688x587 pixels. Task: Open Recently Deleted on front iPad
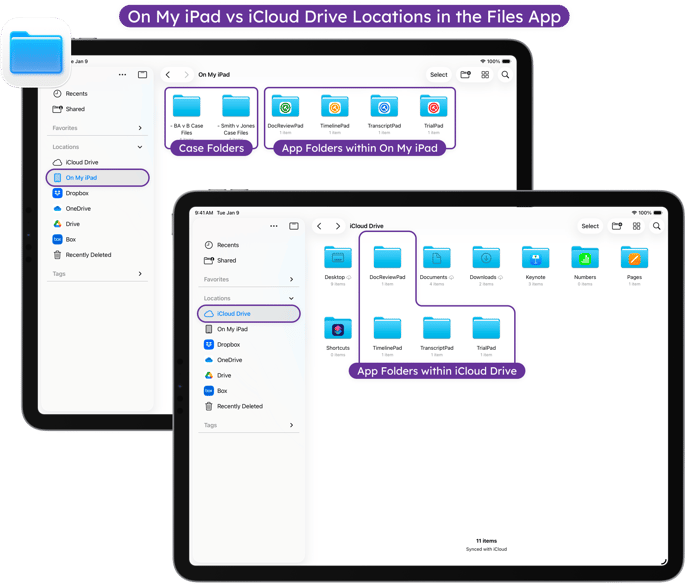[233, 406]
